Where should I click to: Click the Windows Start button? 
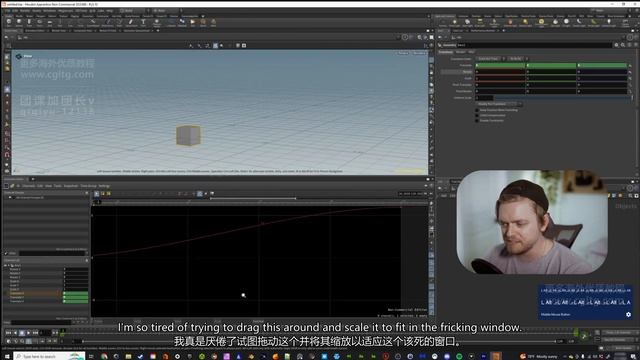(7, 356)
